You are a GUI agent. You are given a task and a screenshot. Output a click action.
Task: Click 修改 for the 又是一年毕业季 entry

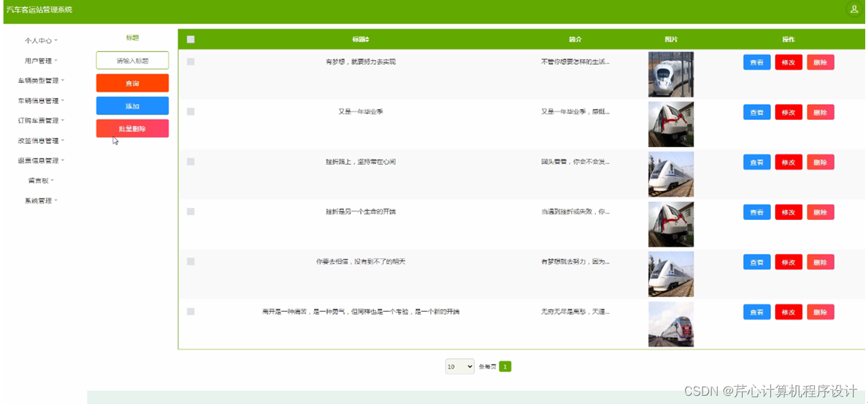pos(788,112)
